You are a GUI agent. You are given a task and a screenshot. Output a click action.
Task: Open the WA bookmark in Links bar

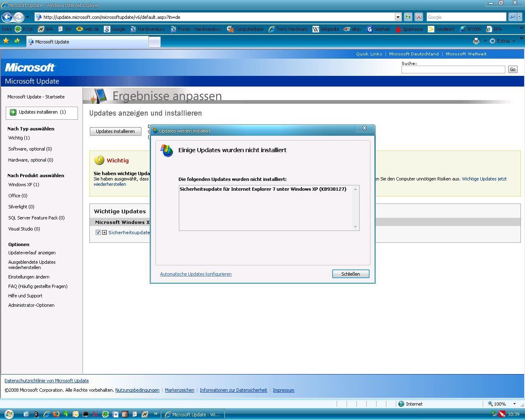pos(46,29)
